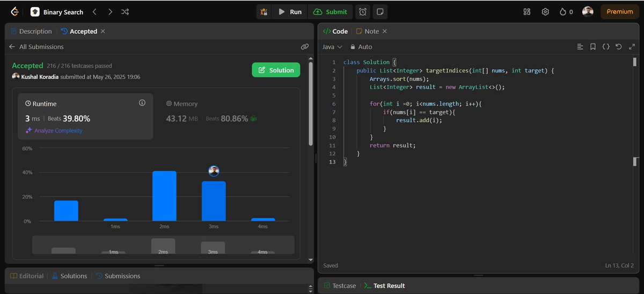The width and height of the screenshot is (644, 294).
Task: Pick a random problem shuffle icon
Action: [125, 12]
